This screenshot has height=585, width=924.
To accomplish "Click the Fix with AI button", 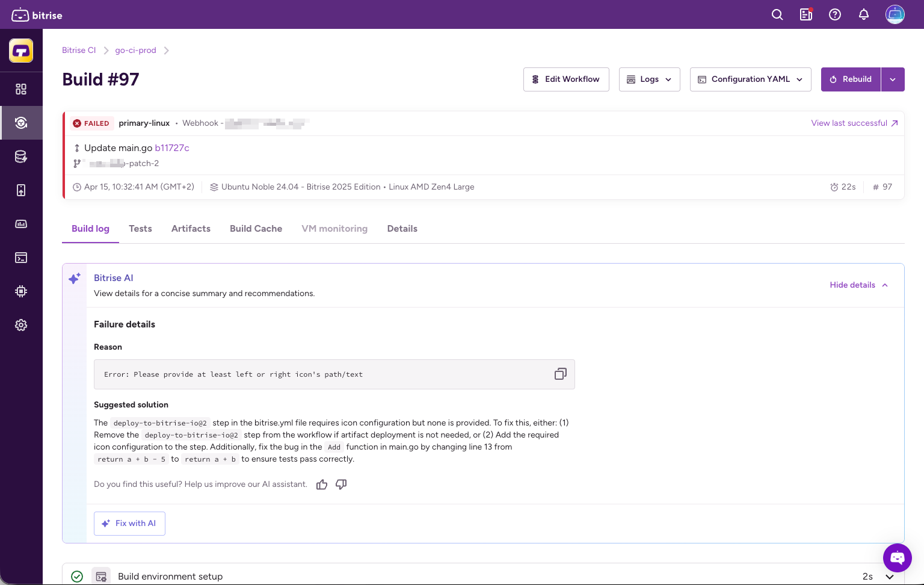I will point(129,524).
